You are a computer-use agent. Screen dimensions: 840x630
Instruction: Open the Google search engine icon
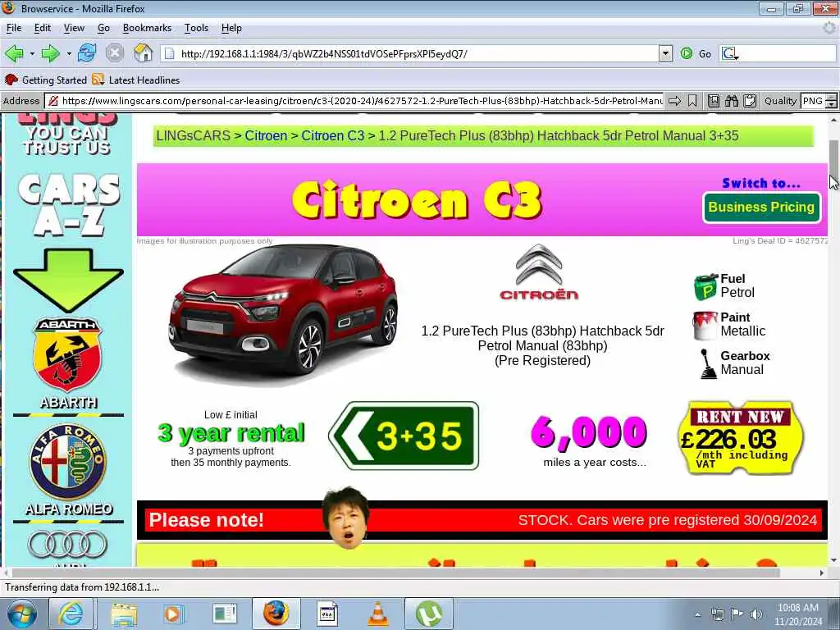coord(729,53)
